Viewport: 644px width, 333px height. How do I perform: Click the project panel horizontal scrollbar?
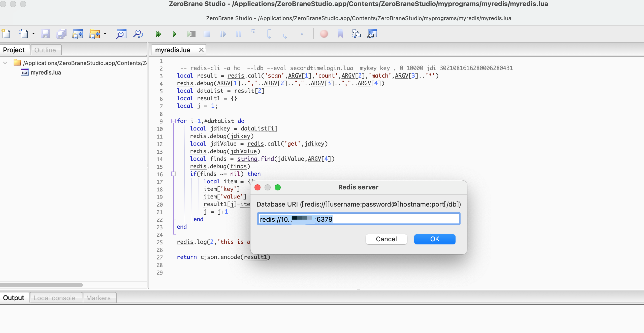coord(41,285)
